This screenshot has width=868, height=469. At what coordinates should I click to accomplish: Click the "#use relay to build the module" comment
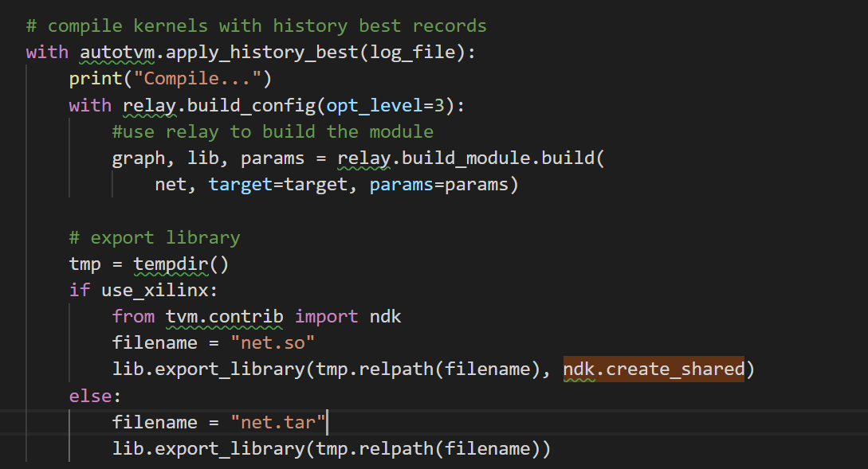tap(273, 131)
